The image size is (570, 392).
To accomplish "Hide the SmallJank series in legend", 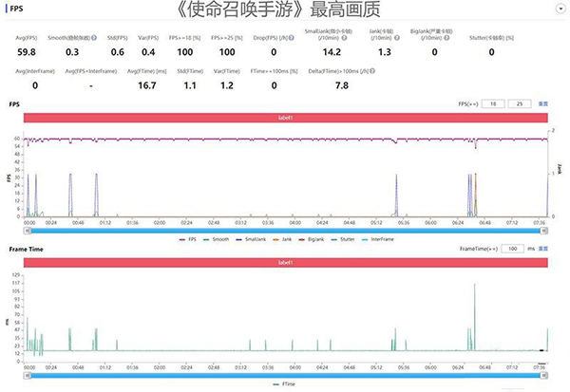I will tap(253, 240).
